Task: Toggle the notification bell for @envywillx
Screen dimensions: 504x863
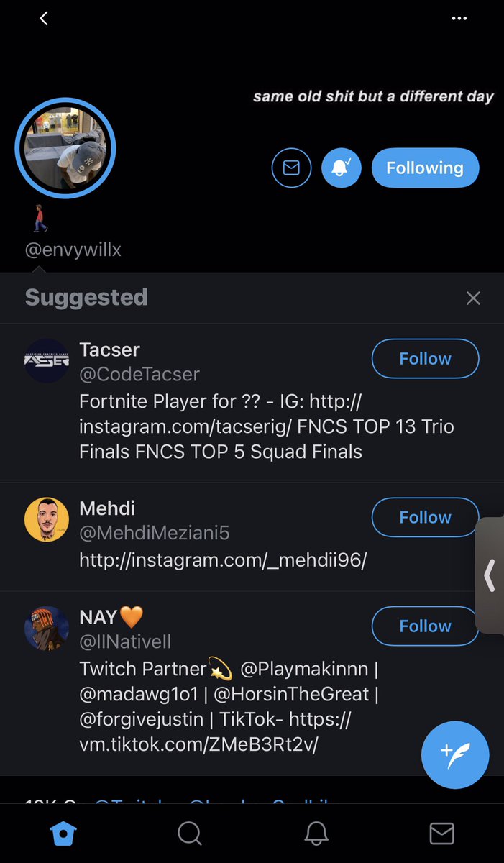Action: pos(341,168)
